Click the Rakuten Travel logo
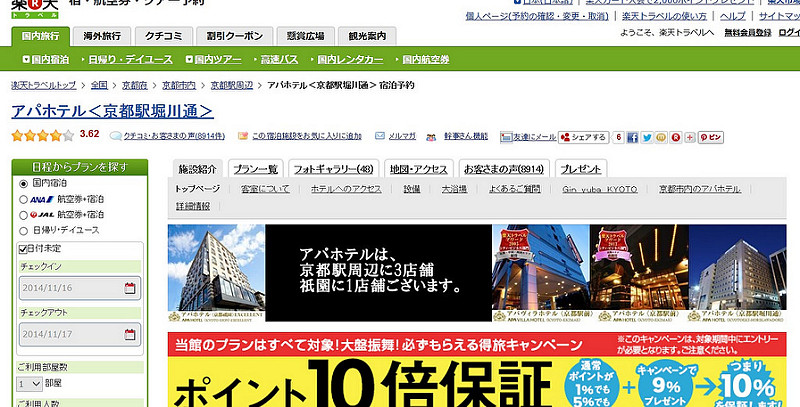 click(35, 9)
